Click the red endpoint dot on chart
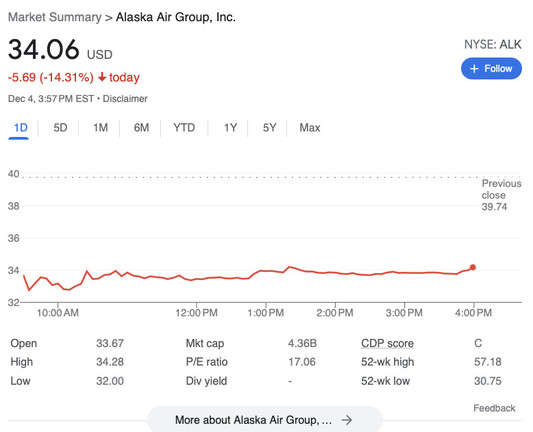The width and height of the screenshot is (533, 432). click(472, 267)
